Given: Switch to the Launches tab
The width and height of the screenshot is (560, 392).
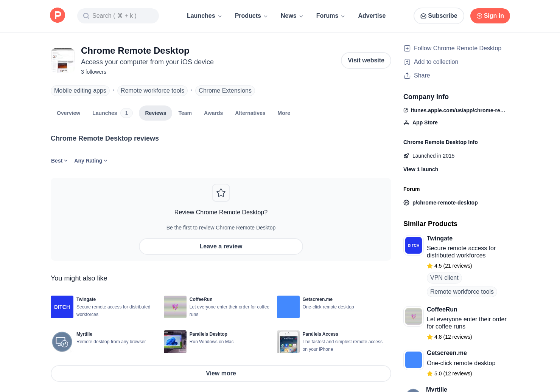Looking at the screenshot, I should click(112, 113).
